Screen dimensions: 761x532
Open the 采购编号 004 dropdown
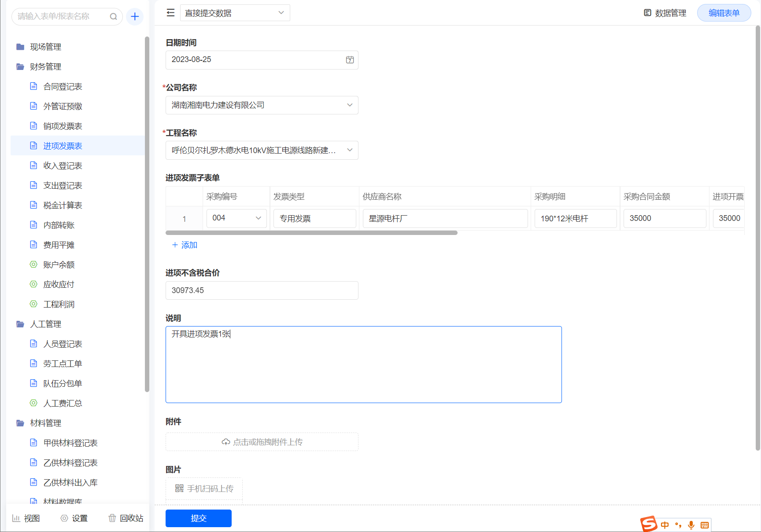pyautogui.click(x=258, y=218)
